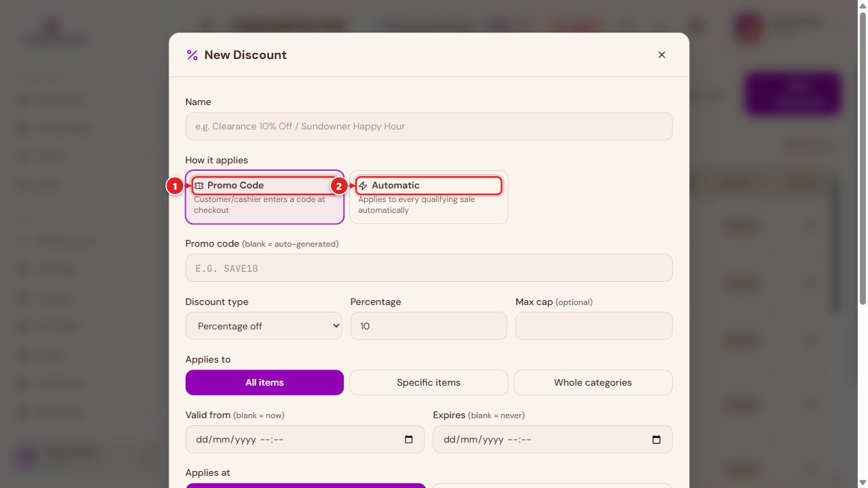Switch Applies to to Specific items
868x488 pixels.
point(429,382)
